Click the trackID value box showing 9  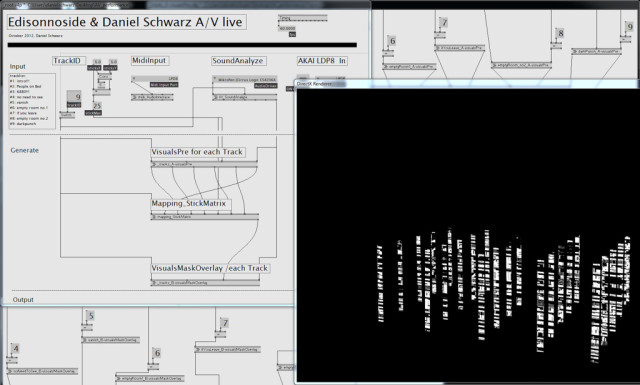[x=74, y=97]
